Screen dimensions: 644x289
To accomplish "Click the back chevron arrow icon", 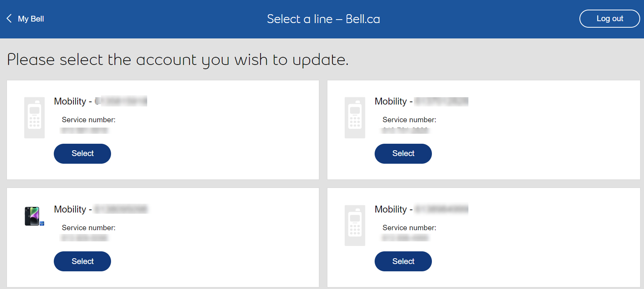I will [x=9, y=18].
